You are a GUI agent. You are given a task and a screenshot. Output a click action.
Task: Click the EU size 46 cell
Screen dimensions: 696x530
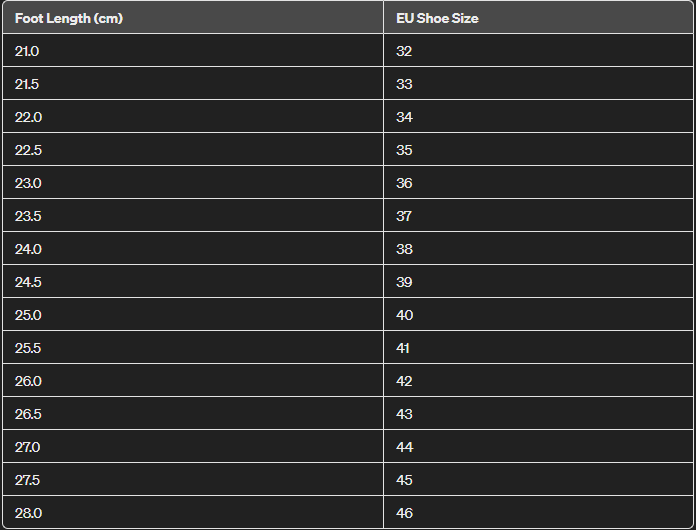click(404, 513)
